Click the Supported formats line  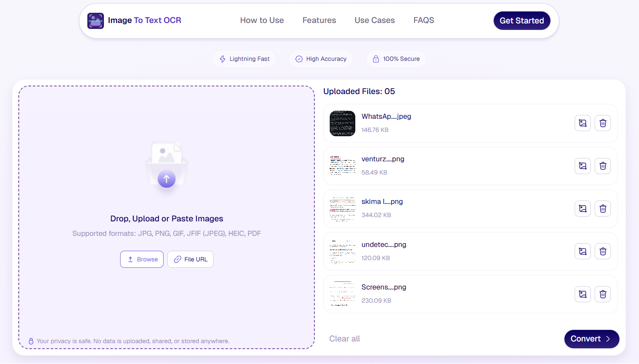point(167,233)
